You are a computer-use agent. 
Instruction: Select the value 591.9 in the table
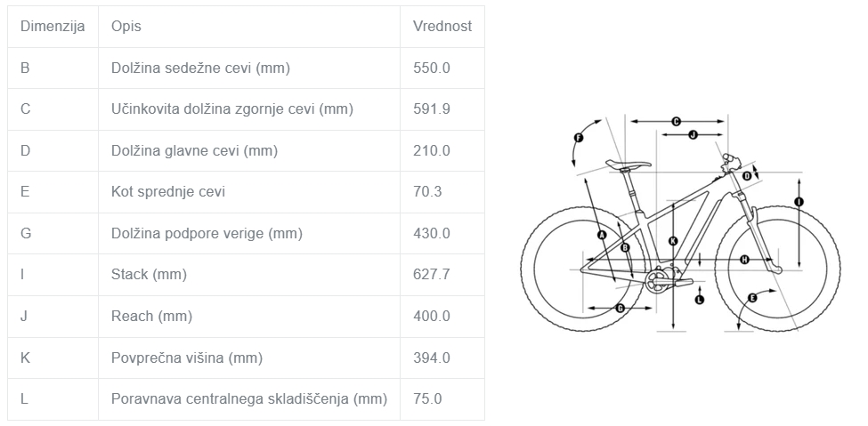[432, 109]
